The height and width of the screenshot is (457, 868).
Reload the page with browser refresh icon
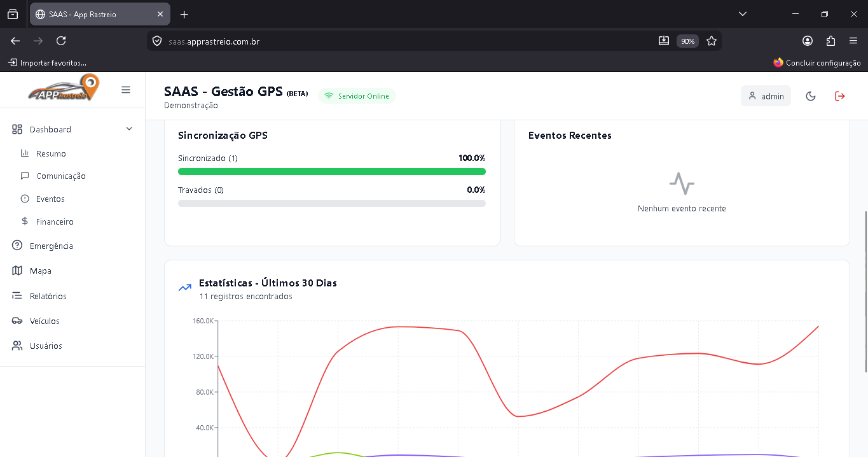pyautogui.click(x=61, y=41)
